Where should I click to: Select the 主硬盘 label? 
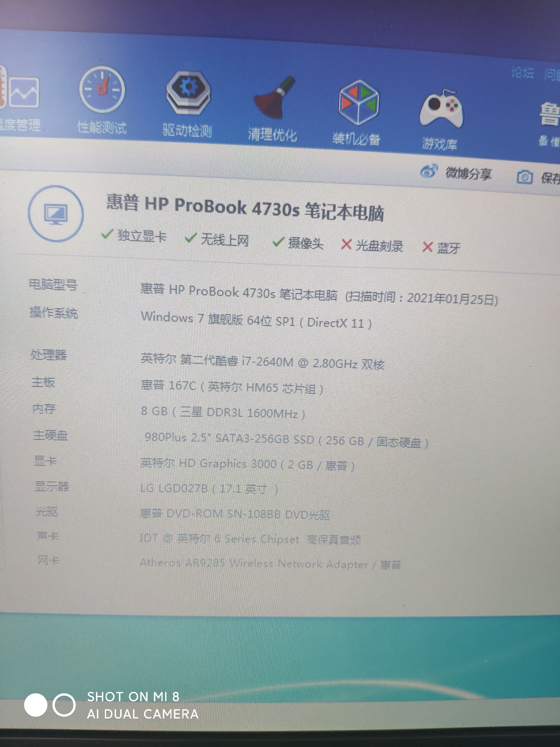point(50,435)
